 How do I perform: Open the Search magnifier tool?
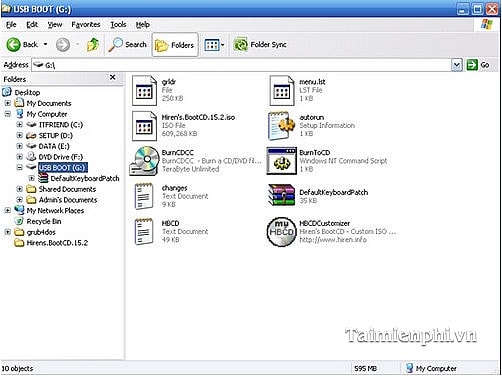pos(128,45)
